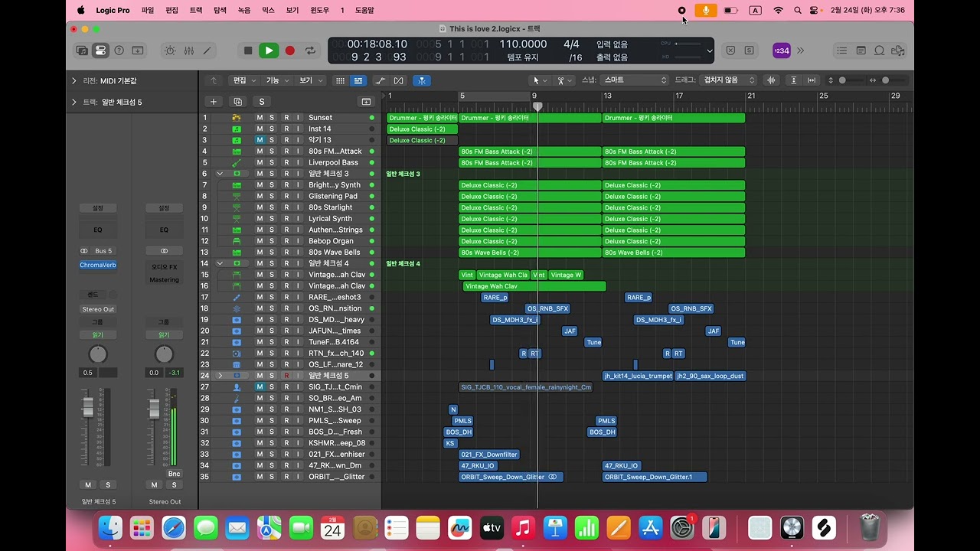The image size is (980, 551).
Task: Start recording with red Record button
Action: click(x=290, y=51)
